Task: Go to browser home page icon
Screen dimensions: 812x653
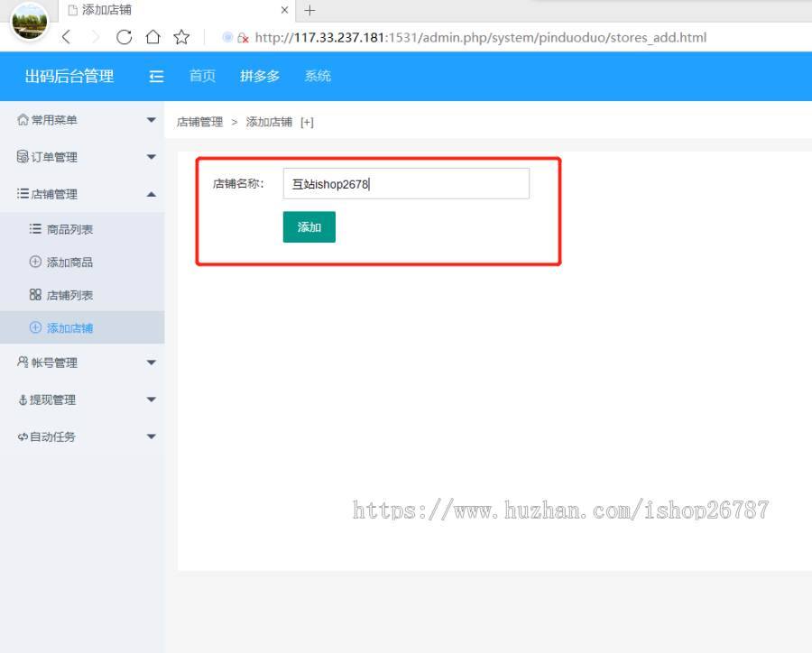Action: 152,37
